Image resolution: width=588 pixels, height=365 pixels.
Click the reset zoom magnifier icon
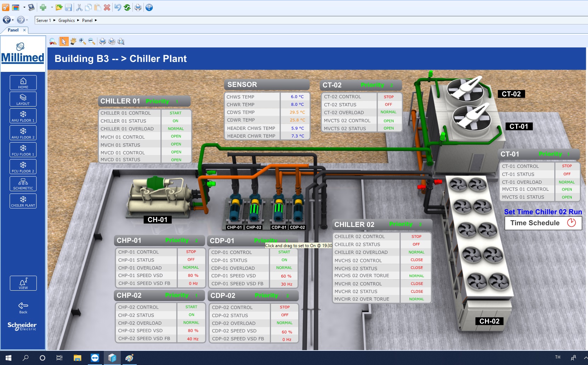tap(53, 41)
